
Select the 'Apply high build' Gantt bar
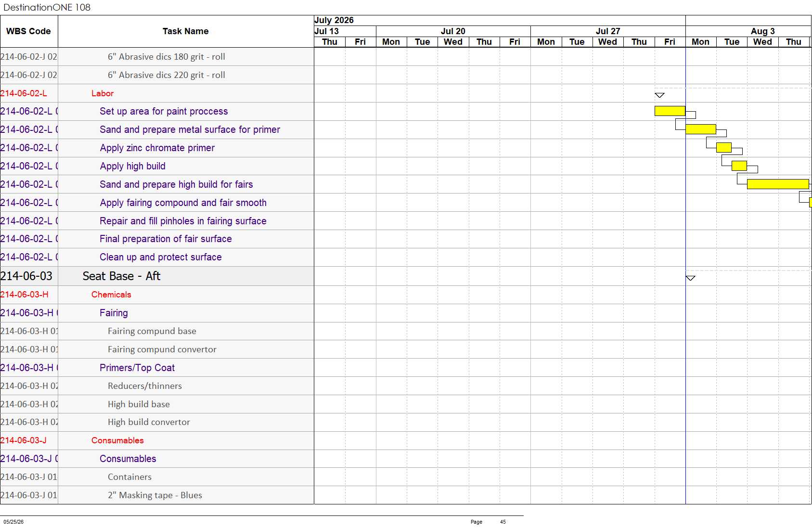[739, 166]
